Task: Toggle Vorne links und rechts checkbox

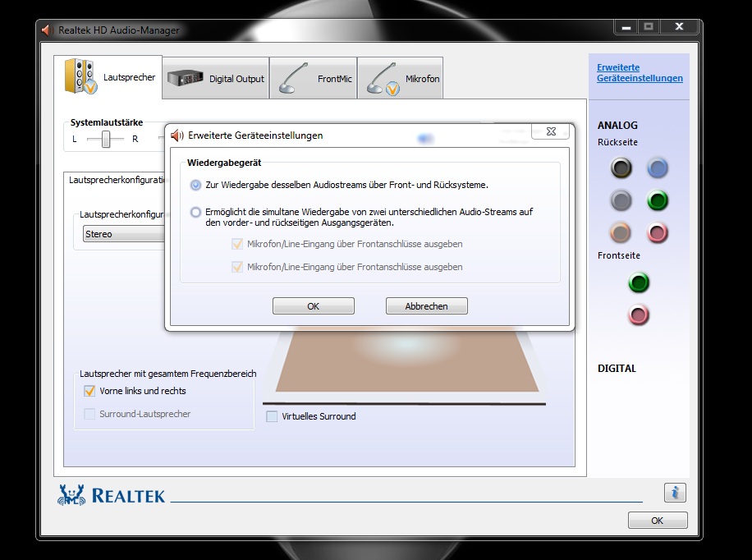Action: click(x=89, y=391)
